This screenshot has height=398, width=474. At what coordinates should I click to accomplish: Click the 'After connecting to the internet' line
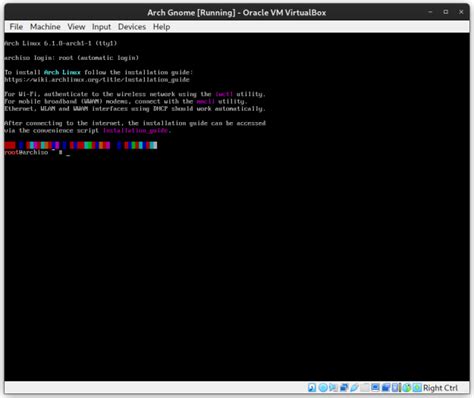point(135,123)
